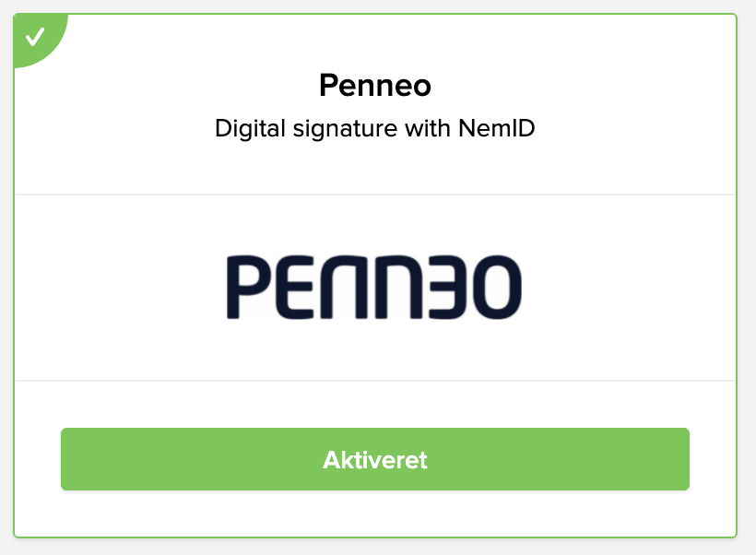Click the word Aktiveret on the button
The width and height of the screenshot is (756, 555).
coord(375,459)
